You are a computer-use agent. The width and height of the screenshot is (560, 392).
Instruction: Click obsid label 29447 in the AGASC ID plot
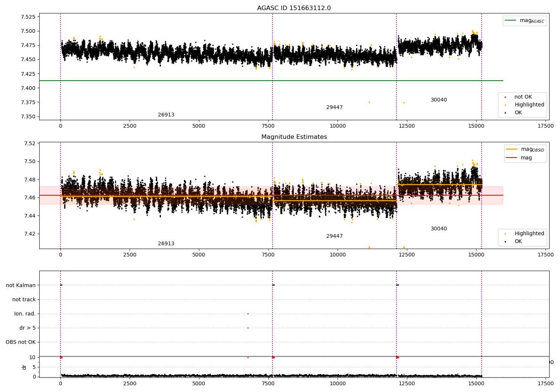tap(335, 108)
